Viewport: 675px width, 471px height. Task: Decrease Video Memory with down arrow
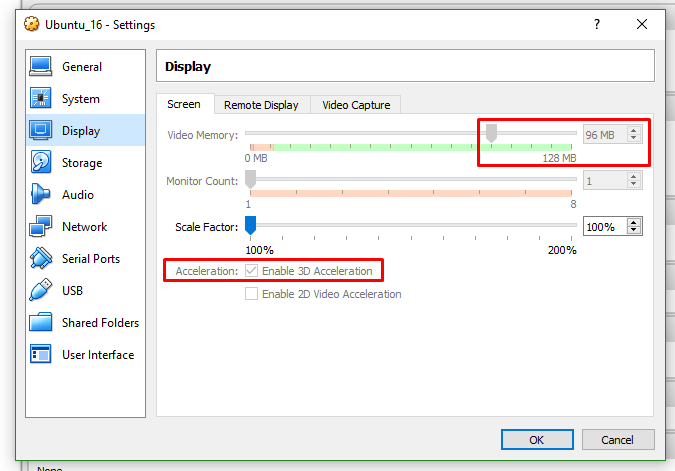(634, 138)
